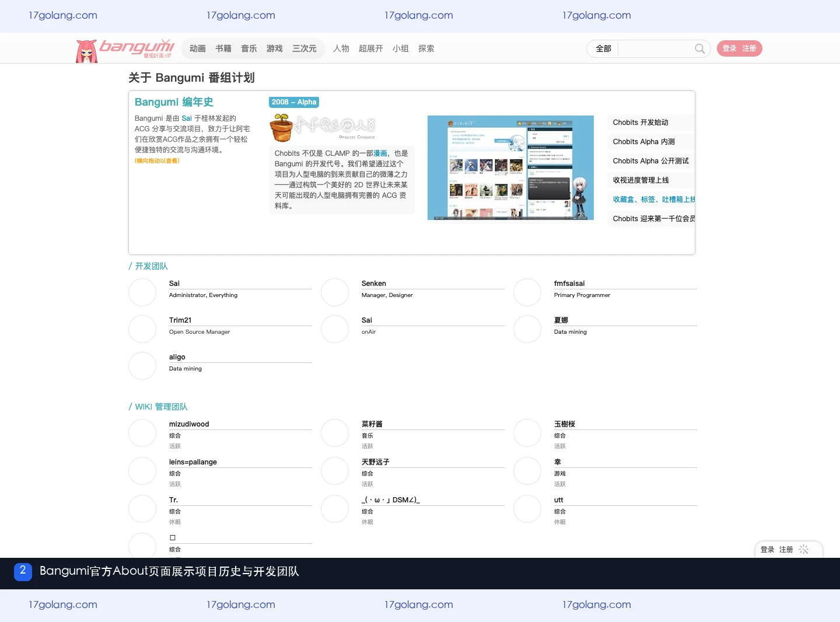Open the 三次元 menu
840x622 pixels.
click(x=304, y=48)
